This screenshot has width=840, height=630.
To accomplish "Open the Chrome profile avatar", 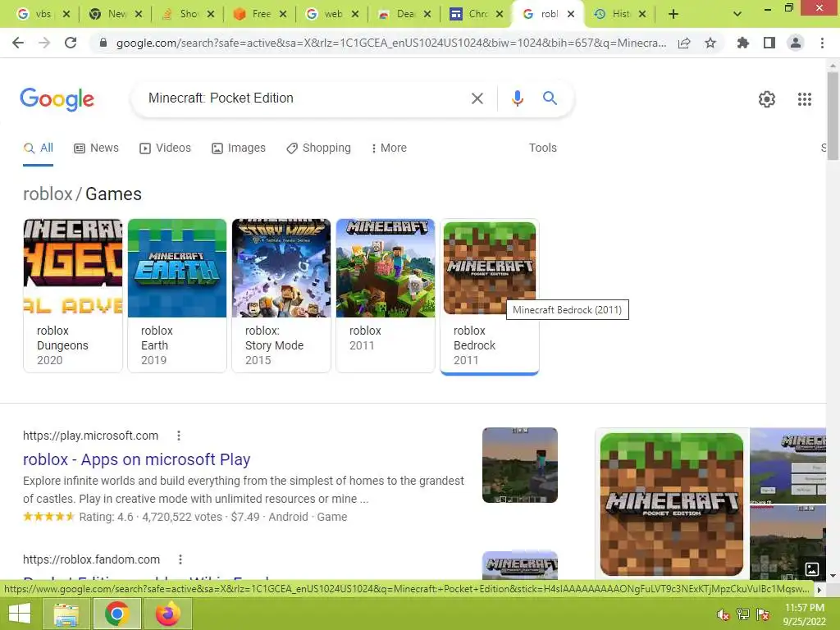I will click(796, 43).
